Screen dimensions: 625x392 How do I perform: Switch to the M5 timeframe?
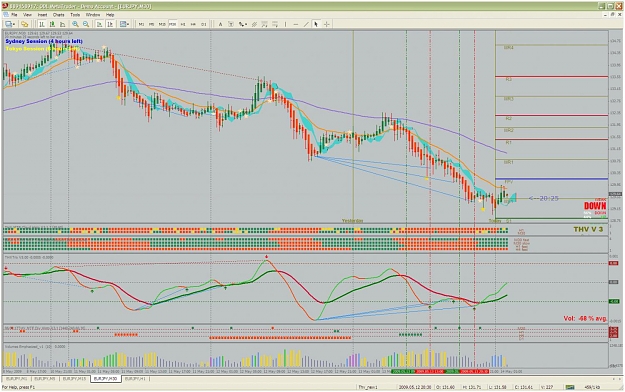click(x=151, y=24)
